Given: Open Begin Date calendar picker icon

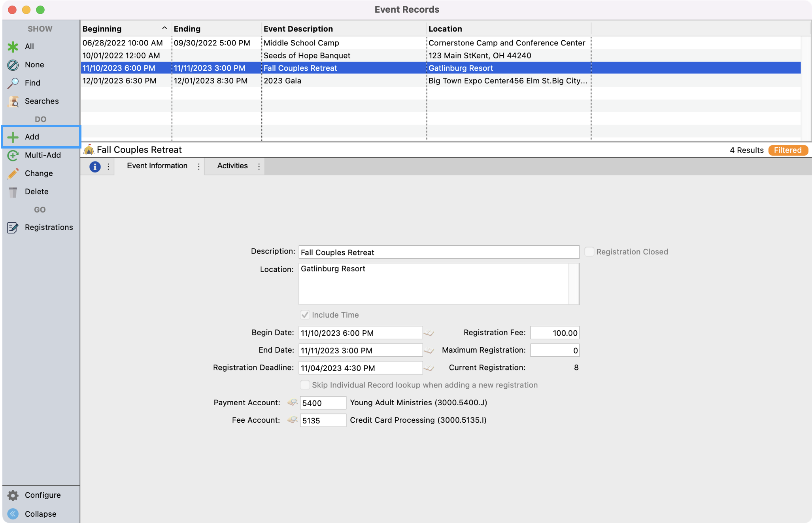Looking at the screenshot, I should 429,333.
